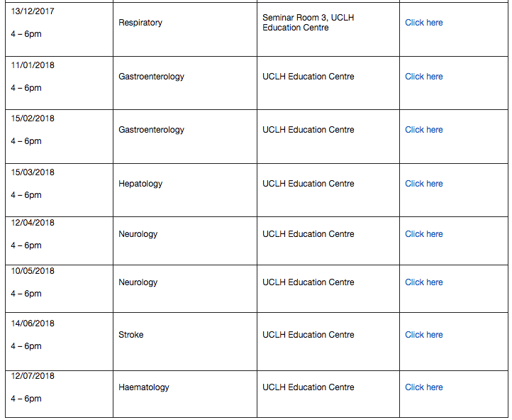512x420 pixels.
Task: Open the Neurology 12/04/2018 'Click here' link
Action: pos(424,234)
